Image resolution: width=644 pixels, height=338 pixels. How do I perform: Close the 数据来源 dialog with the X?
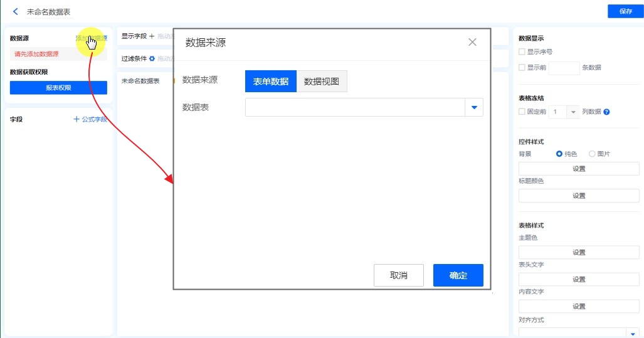tap(472, 42)
